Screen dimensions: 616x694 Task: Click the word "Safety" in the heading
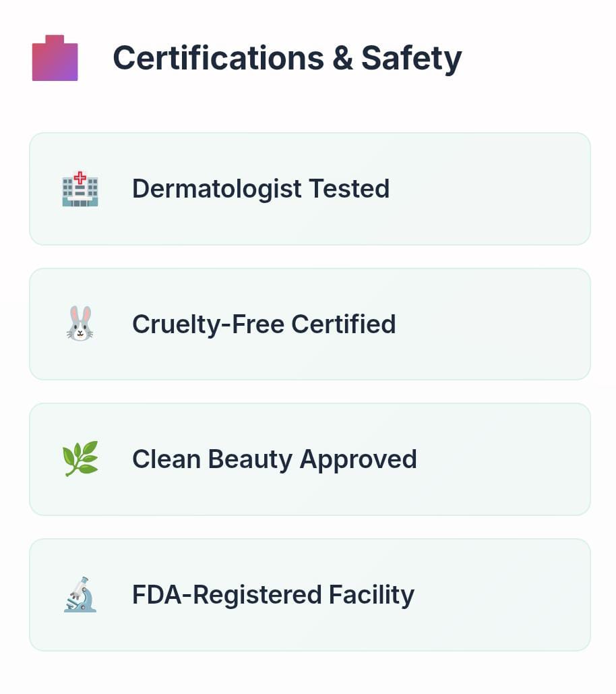coord(411,58)
